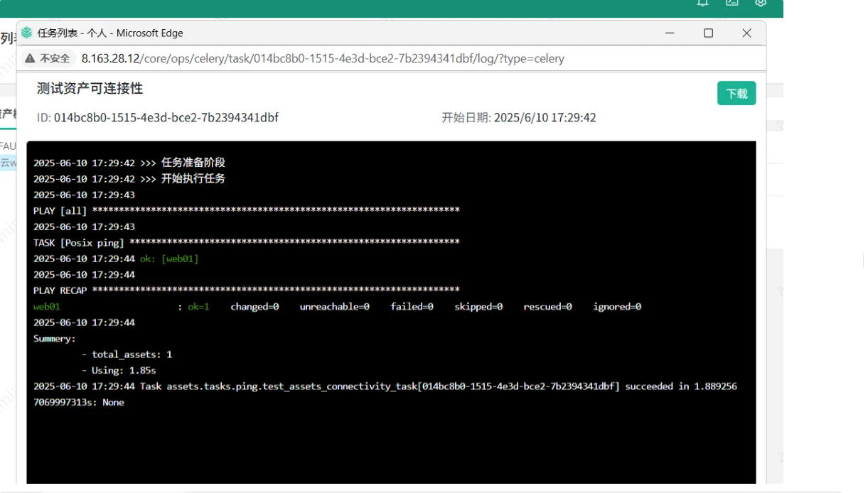Click the green 下载 download button
The width and height of the screenshot is (868, 493).
pos(736,93)
